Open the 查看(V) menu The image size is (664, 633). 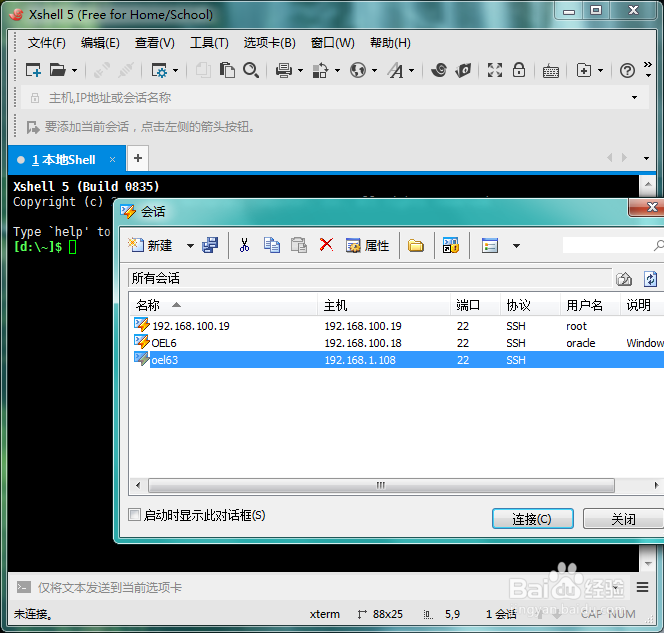coord(155,43)
